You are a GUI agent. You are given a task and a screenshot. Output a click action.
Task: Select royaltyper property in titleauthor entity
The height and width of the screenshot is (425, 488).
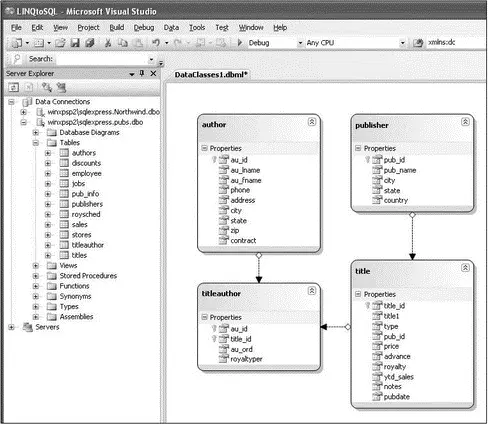[246, 359]
